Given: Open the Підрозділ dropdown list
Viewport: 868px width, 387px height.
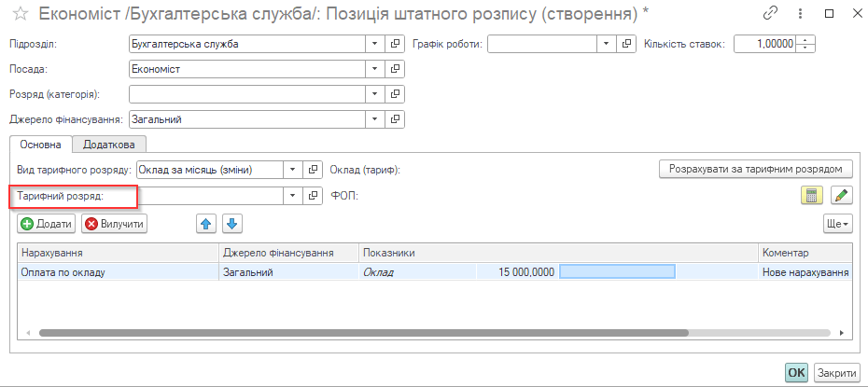Looking at the screenshot, I should (374, 44).
